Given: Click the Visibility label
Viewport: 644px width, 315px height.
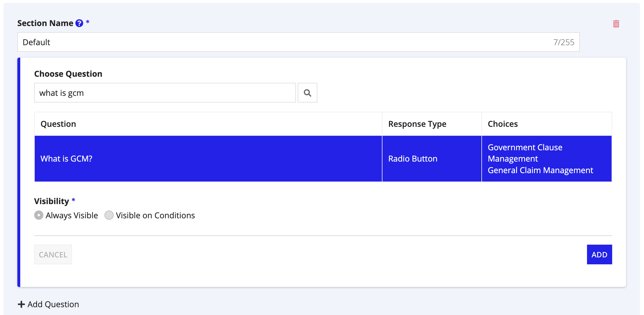Looking at the screenshot, I should 51,201.
